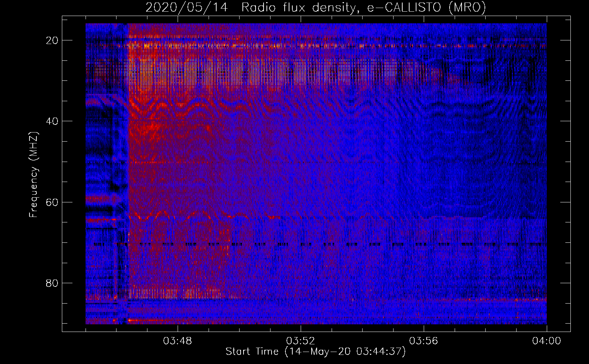Viewport: 589px width, 364px height.
Task: Click the 'Start Time (14-May-20 03:44:37)' x-axis label
Action: [x=316, y=352]
